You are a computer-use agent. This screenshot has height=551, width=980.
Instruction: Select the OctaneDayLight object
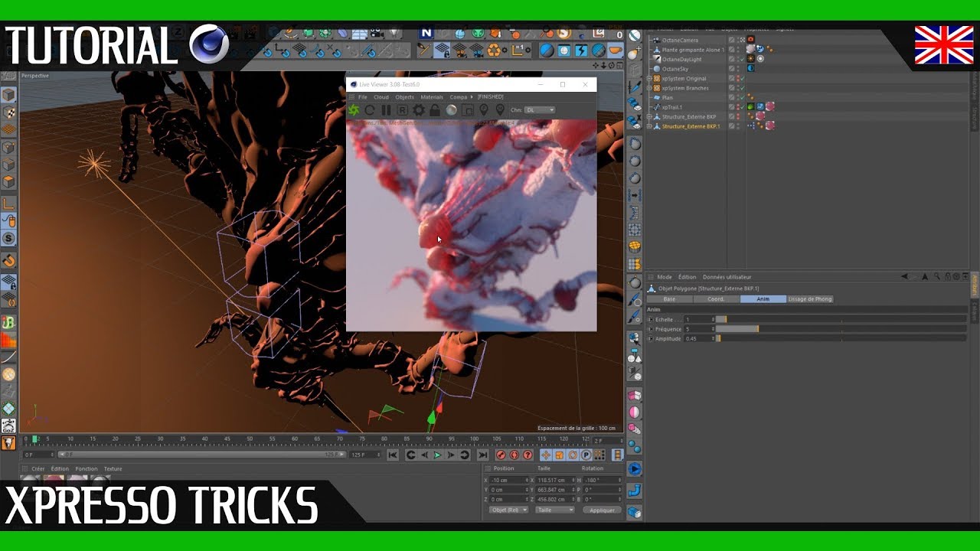pyautogui.click(x=682, y=59)
